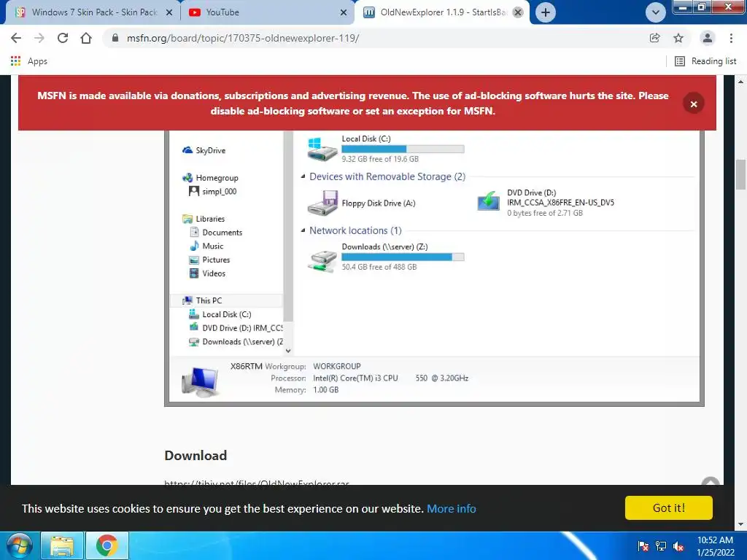Screen dimensions: 747x560
Task: Click the scroll-to-top arrow button
Action: point(711,482)
